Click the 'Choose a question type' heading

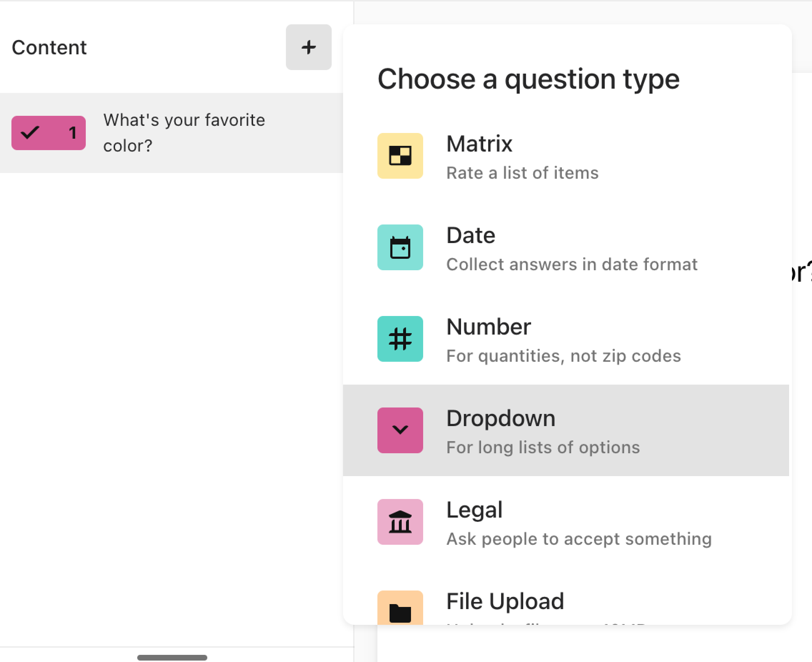pos(528,79)
